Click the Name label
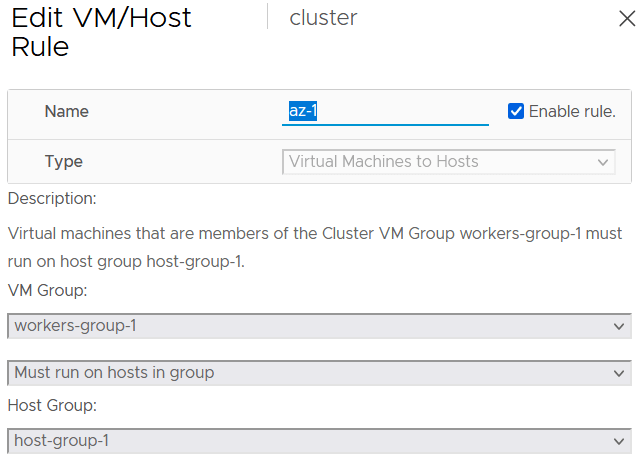The image size is (644, 465). [67, 111]
